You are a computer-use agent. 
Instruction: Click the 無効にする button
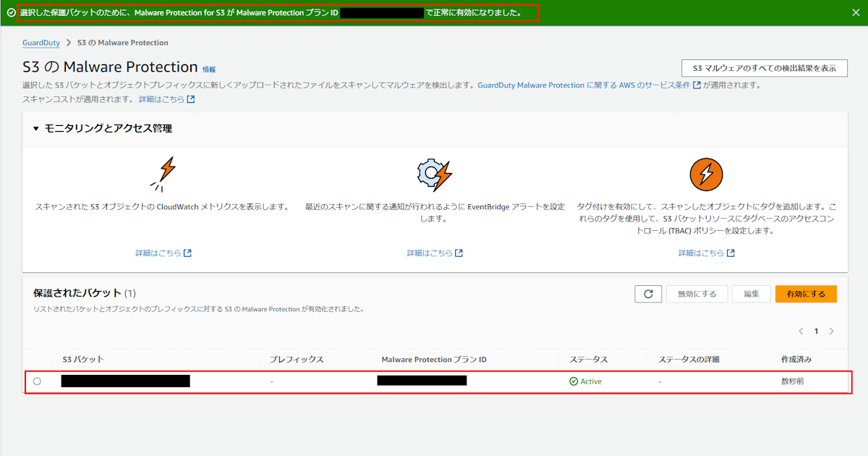point(697,294)
